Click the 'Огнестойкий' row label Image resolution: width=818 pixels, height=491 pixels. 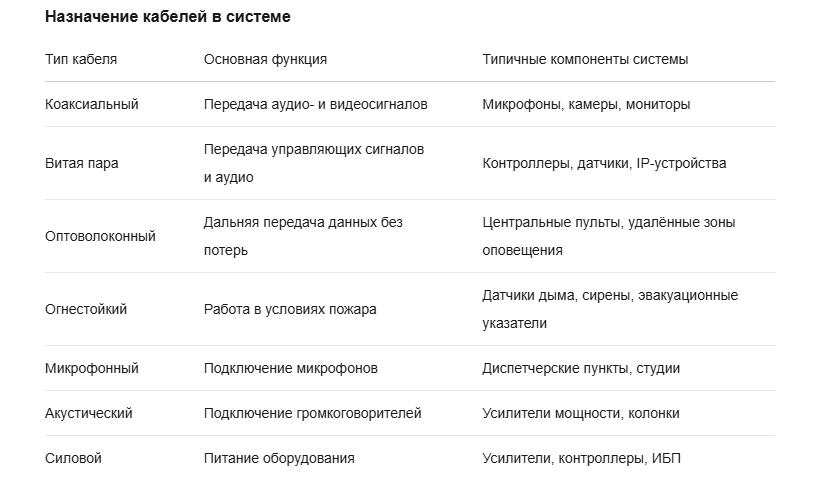[x=86, y=309]
